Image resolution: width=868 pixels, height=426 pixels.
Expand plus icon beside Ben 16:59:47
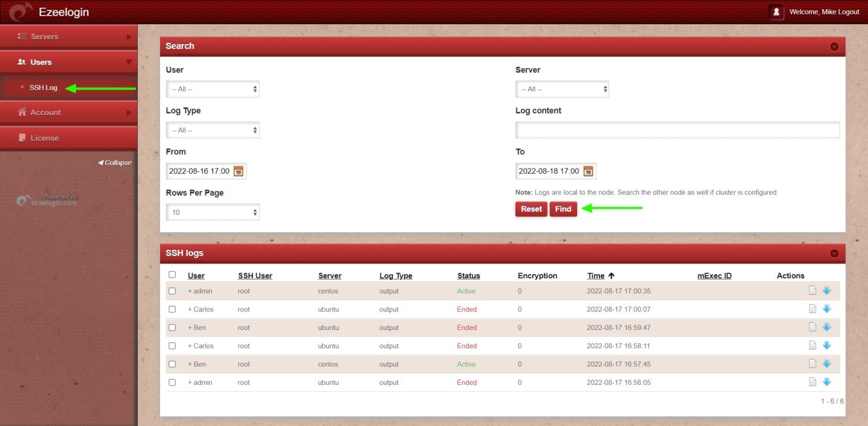point(190,328)
